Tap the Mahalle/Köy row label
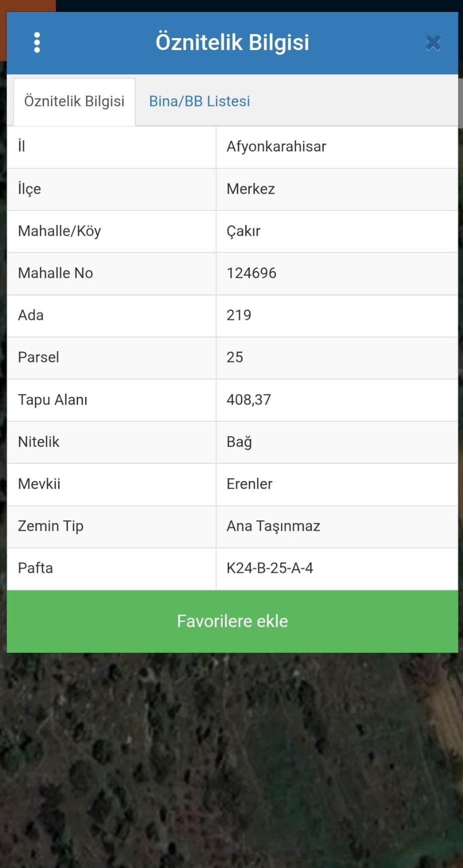463x868 pixels. (60, 231)
